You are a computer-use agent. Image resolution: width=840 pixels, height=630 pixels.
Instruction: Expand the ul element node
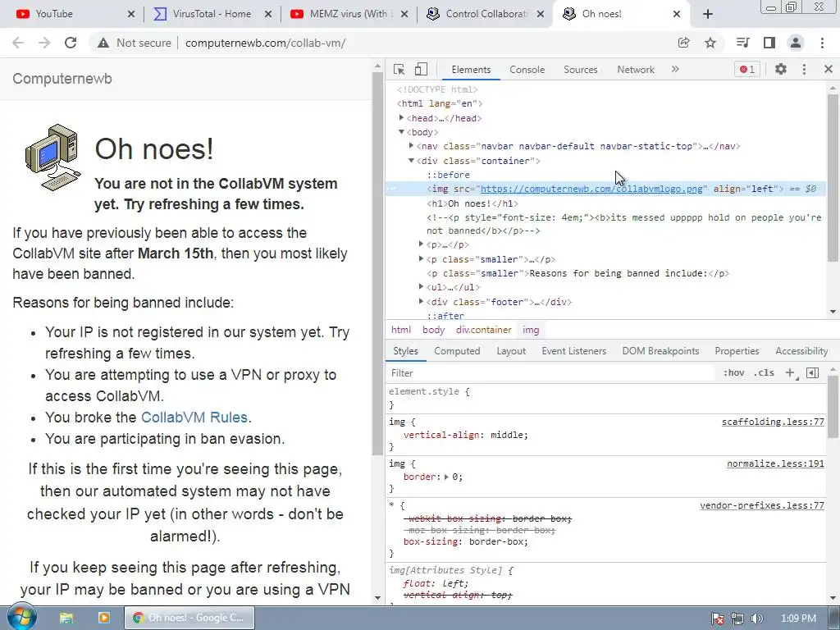click(x=421, y=286)
